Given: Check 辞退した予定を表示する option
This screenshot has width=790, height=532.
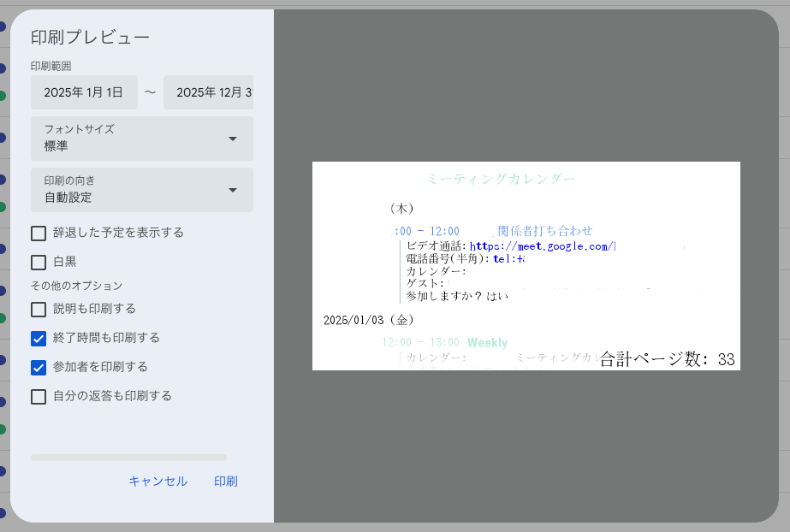Looking at the screenshot, I should coord(38,233).
